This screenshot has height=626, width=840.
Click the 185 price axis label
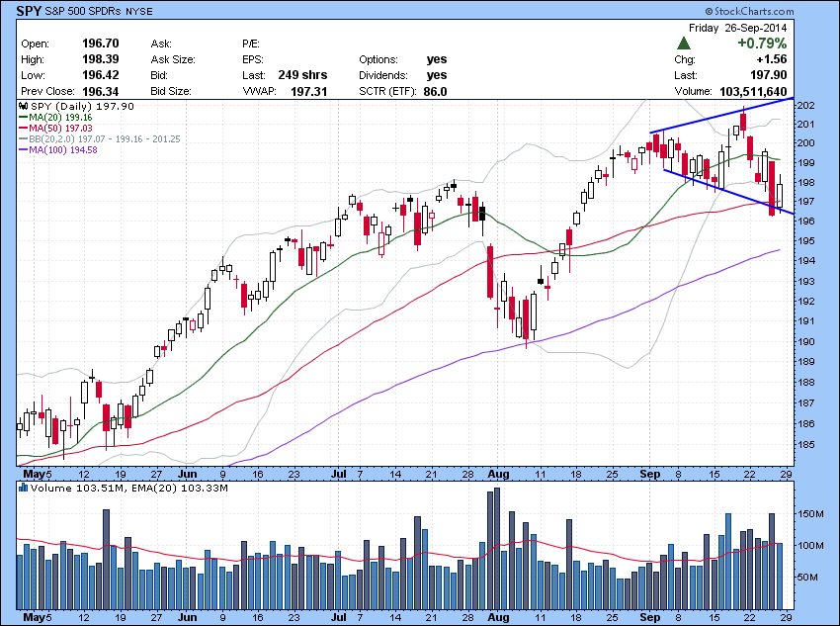(806, 444)
